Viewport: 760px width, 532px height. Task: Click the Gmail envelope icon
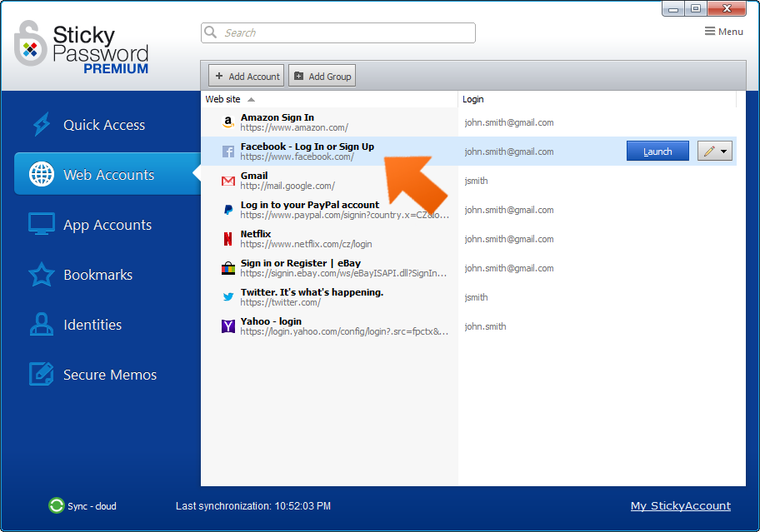[227, 180]
